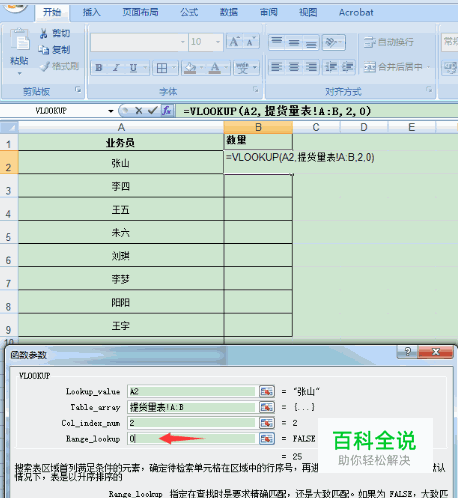458x498 pixels.
Task: Align text to top
Action: click(277, 42)
